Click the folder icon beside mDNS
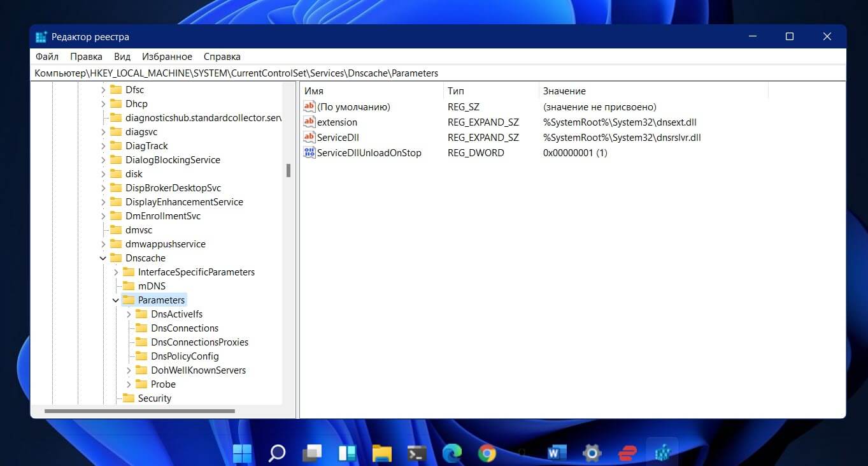Screen dimensions: 868x466 128,286
